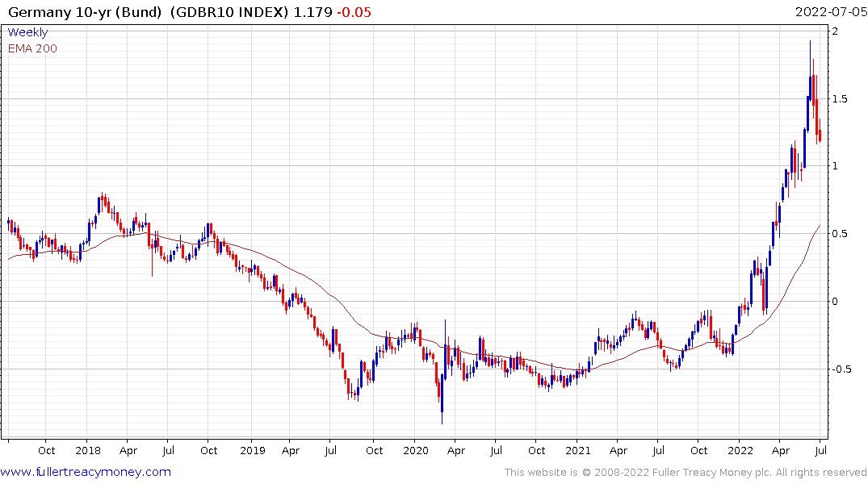Click the blue 'Weekly' label
This screenshot has width=868, height=484.
(x=27, y=32)
